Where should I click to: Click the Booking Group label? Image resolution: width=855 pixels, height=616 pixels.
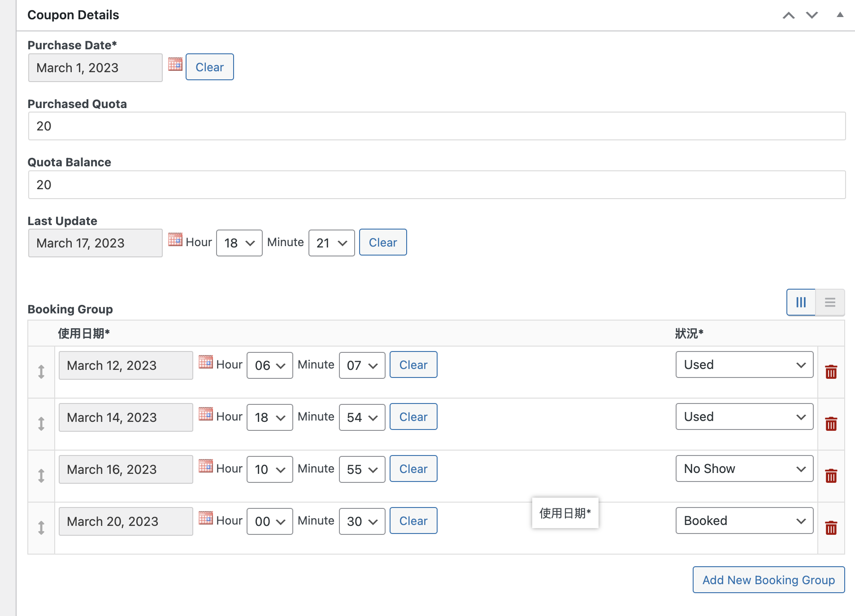click(70, 309)
